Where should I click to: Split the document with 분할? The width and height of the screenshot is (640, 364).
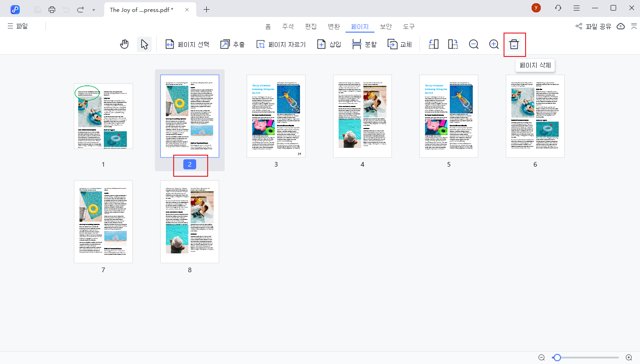(x=363, y=44)
